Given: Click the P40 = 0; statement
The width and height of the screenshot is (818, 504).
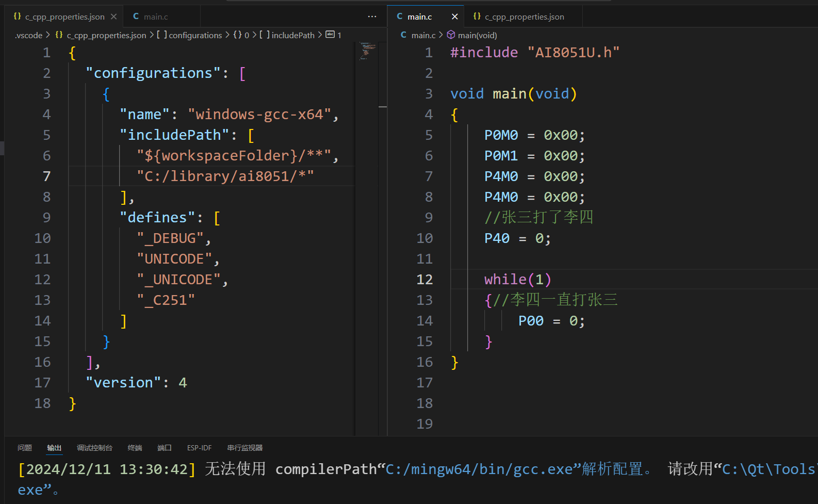Looking at the screenshot, I should click(x=518, y=238).
